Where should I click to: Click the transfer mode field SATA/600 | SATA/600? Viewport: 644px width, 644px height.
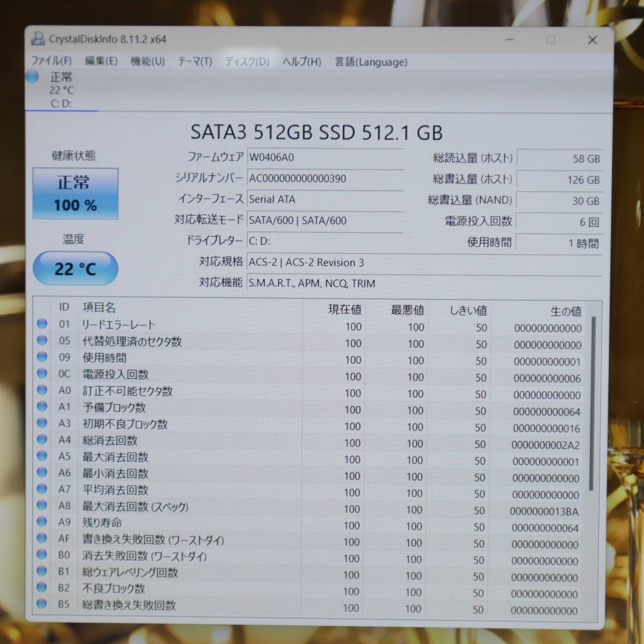325,220
